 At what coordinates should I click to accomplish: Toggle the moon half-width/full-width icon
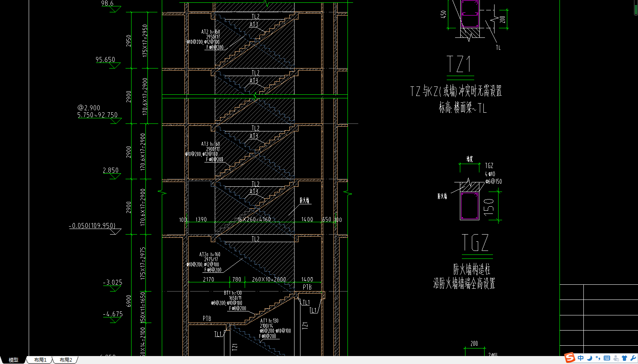[x=589, y=358]
